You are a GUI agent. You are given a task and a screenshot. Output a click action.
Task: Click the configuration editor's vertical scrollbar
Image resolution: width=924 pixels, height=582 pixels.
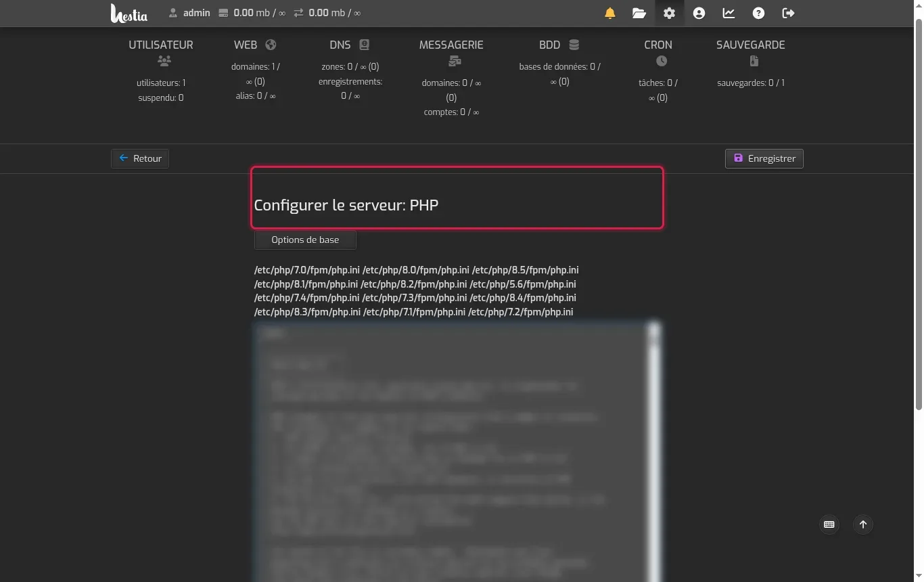point(653,452)
